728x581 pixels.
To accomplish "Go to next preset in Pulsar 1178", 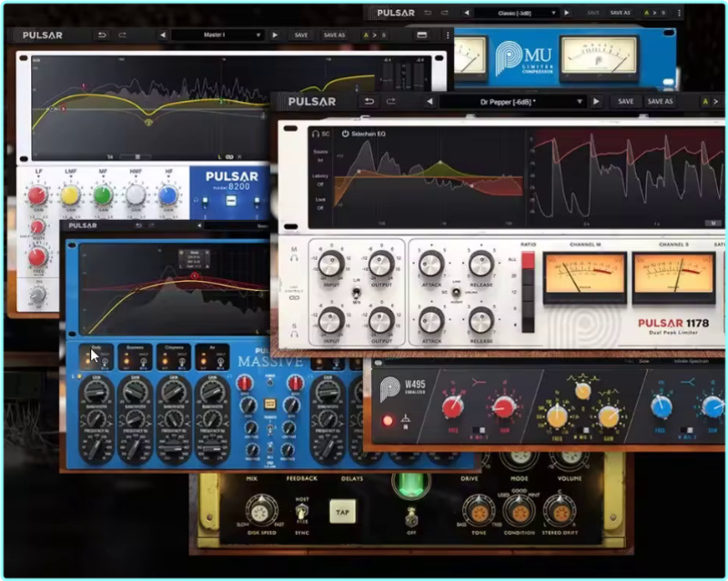I will tap(596, 101).
